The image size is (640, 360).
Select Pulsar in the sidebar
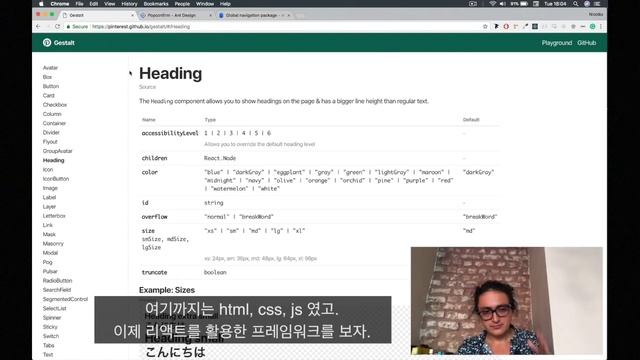(50, 271)
